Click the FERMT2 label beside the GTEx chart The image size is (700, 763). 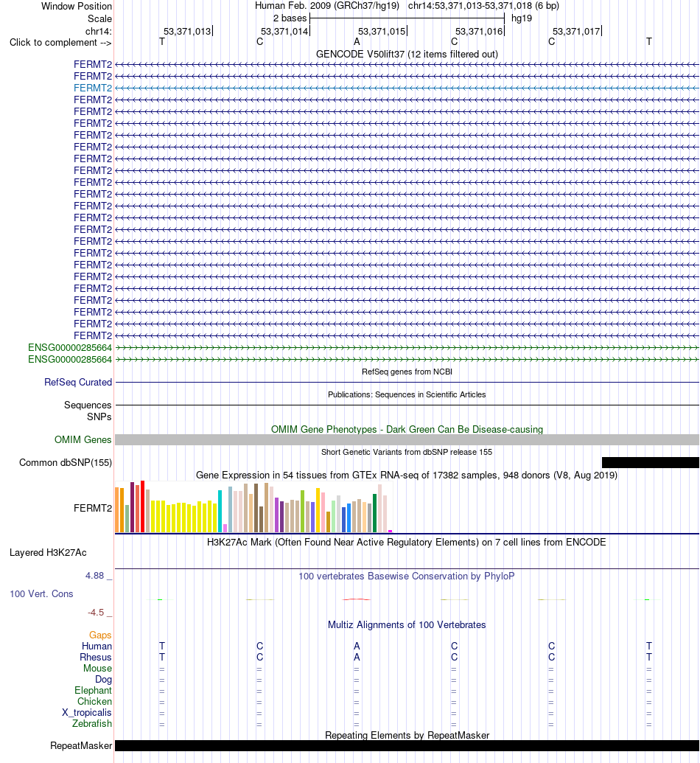(92, 509)
